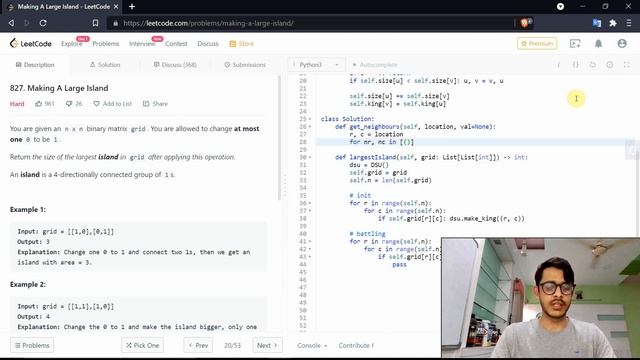Go to the Prev problem

(x=198, y=345)
